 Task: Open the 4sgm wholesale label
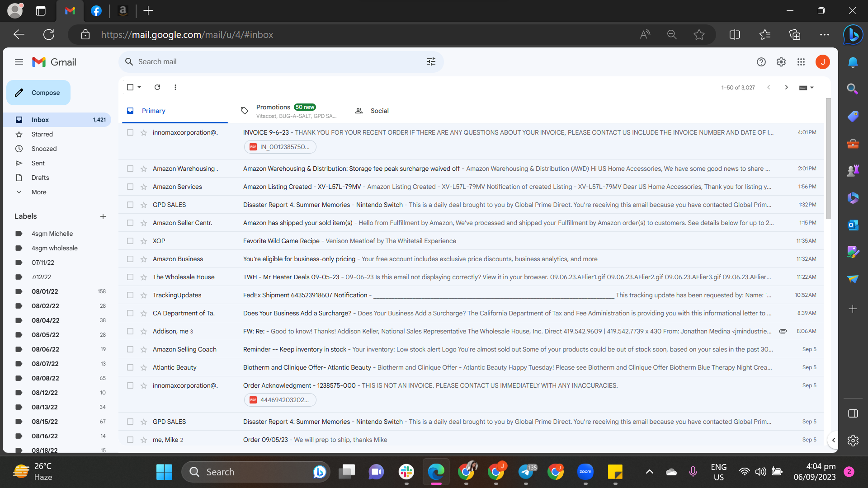(54, 248)
